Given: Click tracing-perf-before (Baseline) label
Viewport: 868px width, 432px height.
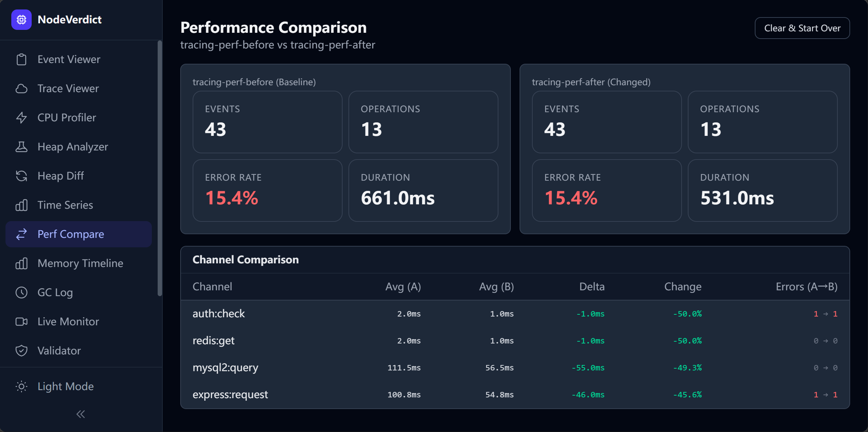Looking at the screenshot, I should (x=254, y=82).
